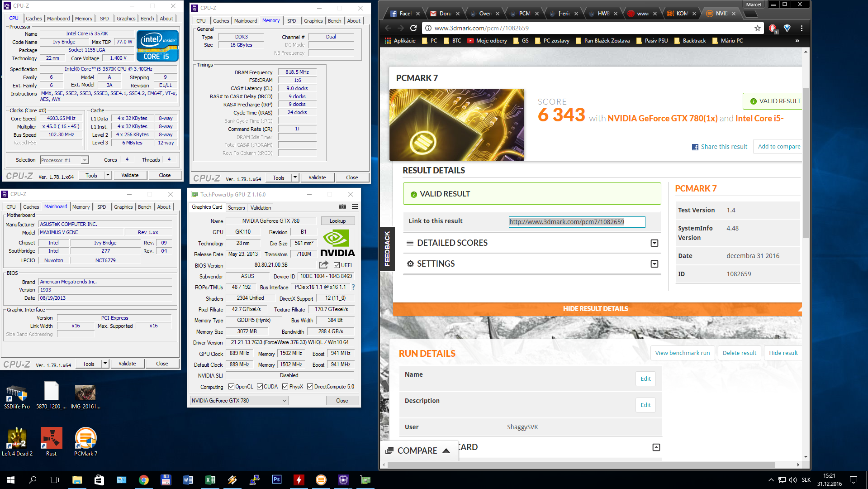Open the Chrome three-dot menu

pos(802,28)
